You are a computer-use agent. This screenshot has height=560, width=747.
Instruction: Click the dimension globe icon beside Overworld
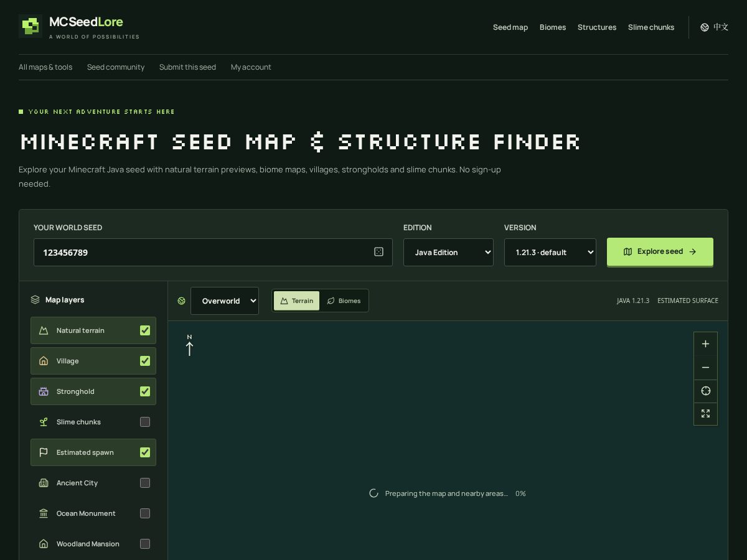[x=181, y=301]
